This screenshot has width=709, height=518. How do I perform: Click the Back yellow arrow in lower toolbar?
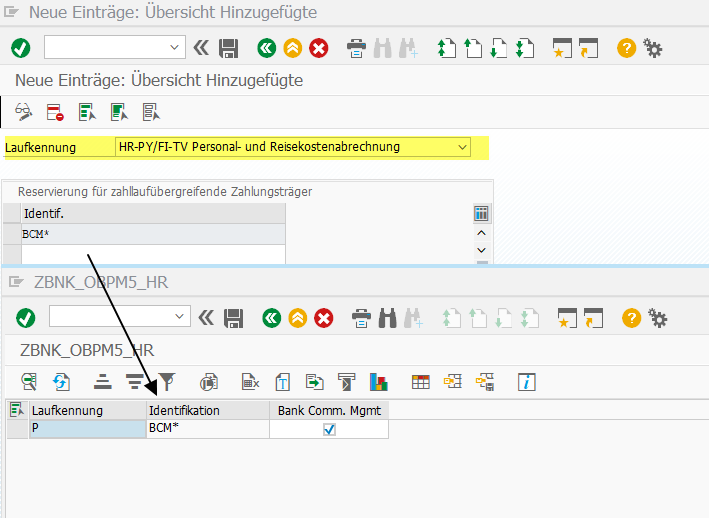click(x=296, y=318)
